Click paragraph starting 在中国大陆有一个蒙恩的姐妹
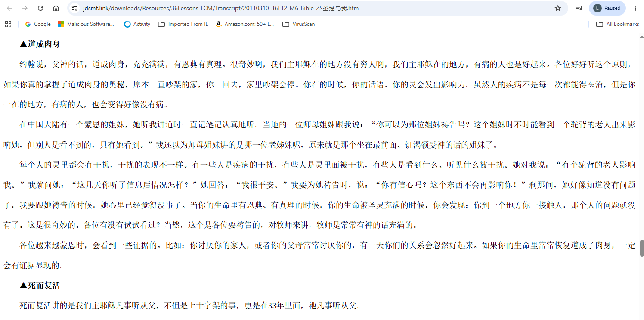 click(319, 135)
